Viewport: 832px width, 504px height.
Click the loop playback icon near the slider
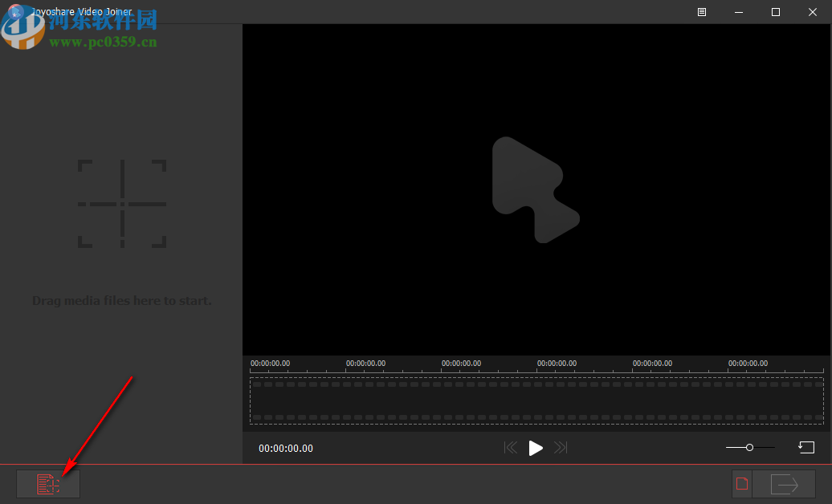tap(806, 447)
